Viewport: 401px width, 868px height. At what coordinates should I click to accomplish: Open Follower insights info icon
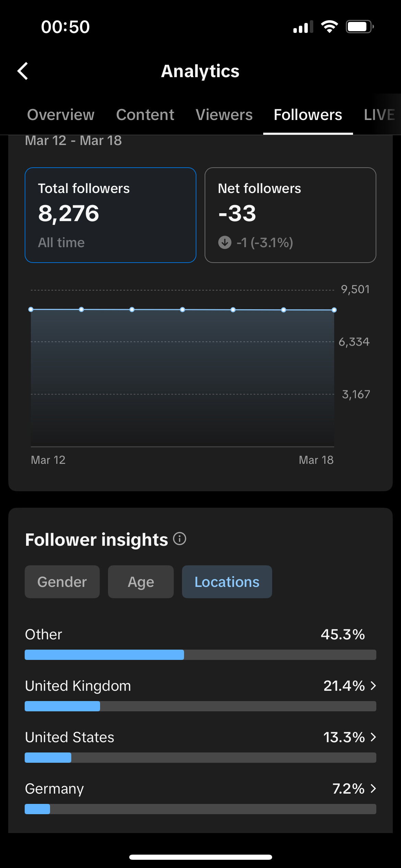pyautogui.click(x=180, y=539)
